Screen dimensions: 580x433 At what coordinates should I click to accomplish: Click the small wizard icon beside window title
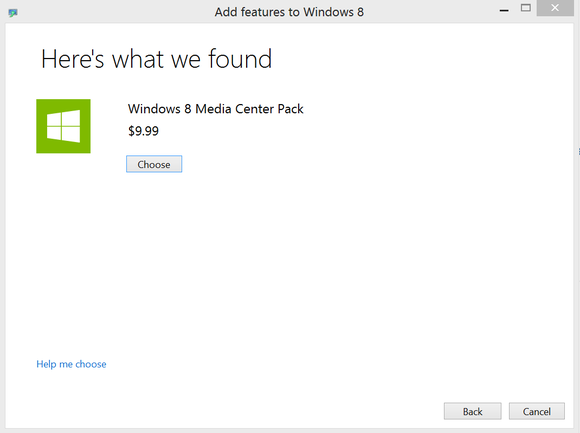(13, 13)
